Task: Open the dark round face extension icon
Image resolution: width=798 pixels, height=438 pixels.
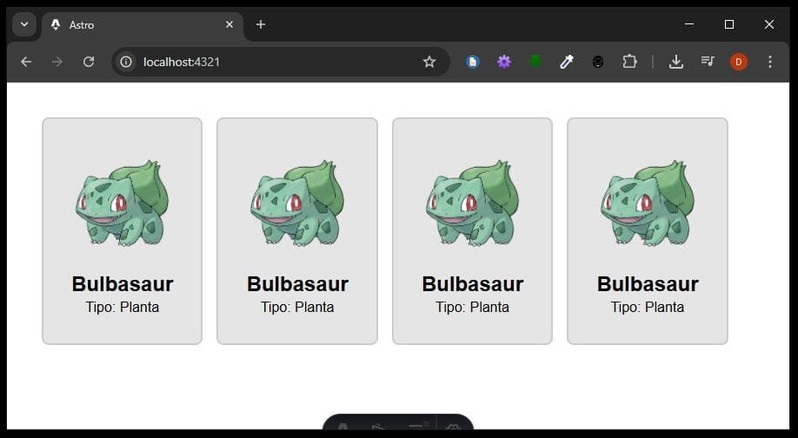Action: [598, 62]
